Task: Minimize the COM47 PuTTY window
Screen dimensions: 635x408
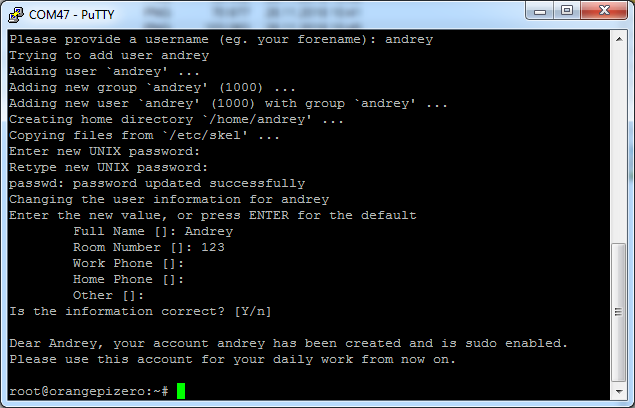Action: pos(540,11)
